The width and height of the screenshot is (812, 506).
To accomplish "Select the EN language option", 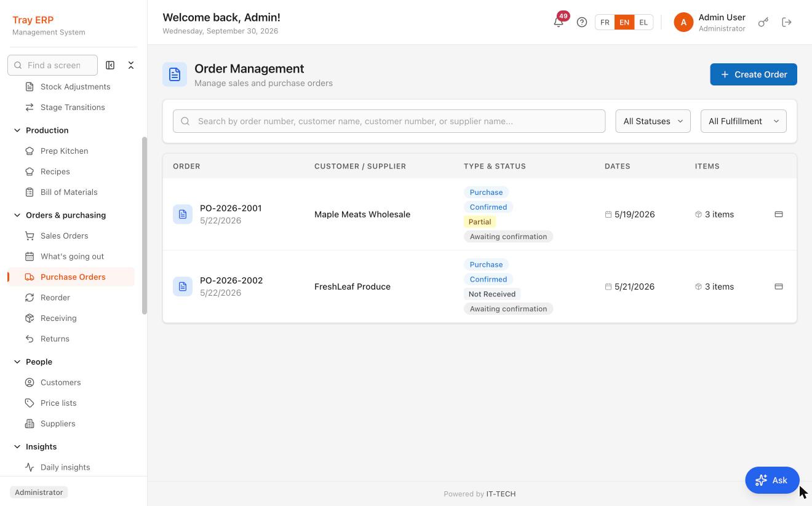I will tap(624, 22).
